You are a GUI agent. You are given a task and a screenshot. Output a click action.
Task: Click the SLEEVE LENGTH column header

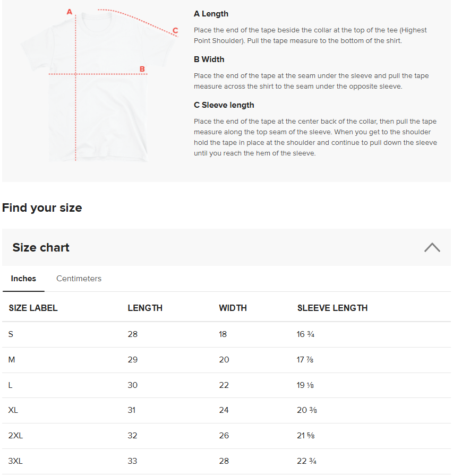332,308
